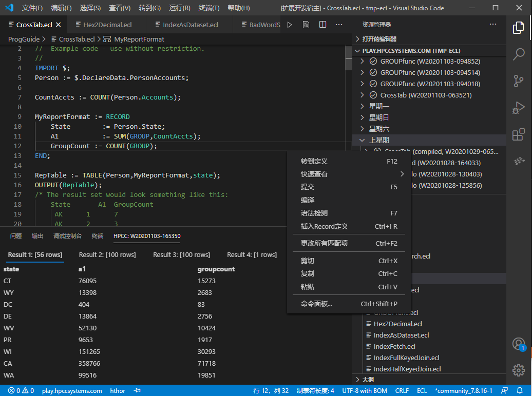Change UTF-8 with BOM encoding
Image resolution: width=532 pixels, height=396 pixels.
[x=365, y=390]
